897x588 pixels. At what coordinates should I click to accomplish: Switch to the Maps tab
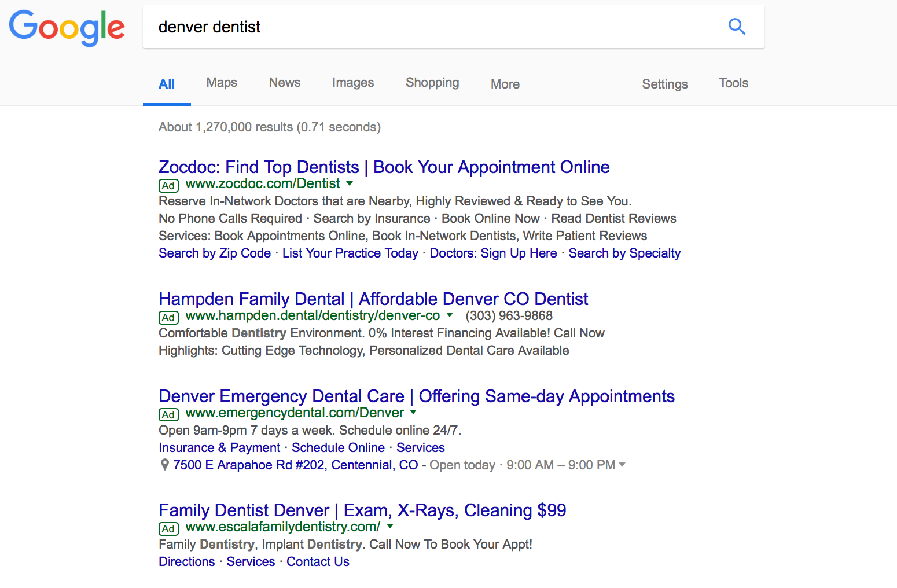[x=222, y=83]
